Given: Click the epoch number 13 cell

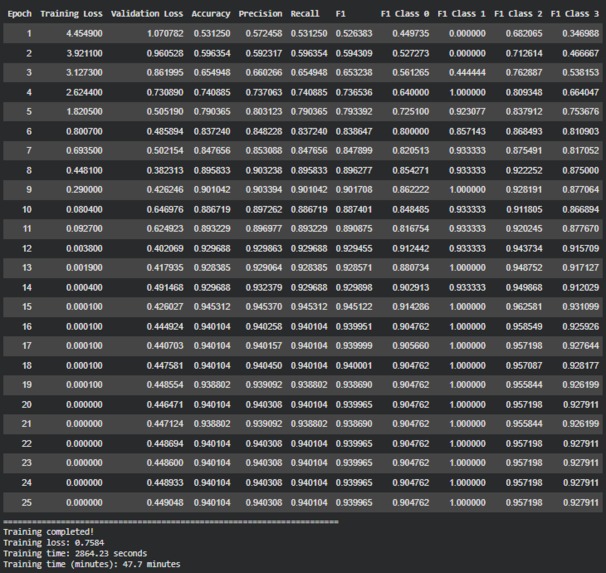Looking at the screenshot, I should 27,268.
